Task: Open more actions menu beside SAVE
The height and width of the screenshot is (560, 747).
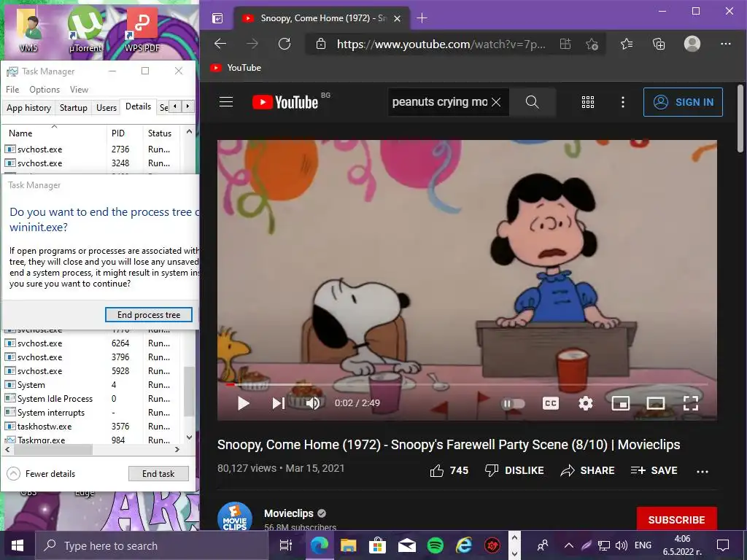Action: coord(703,471)
